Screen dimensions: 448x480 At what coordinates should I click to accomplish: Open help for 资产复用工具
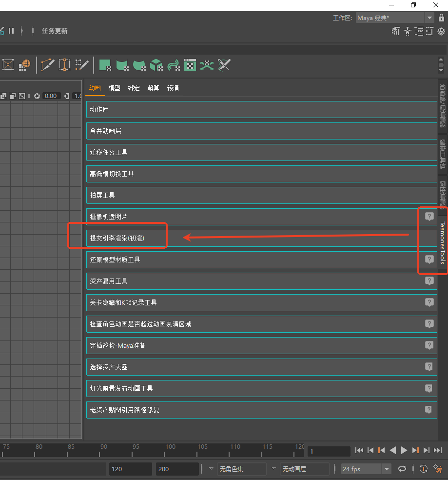[x=429, y=281]
